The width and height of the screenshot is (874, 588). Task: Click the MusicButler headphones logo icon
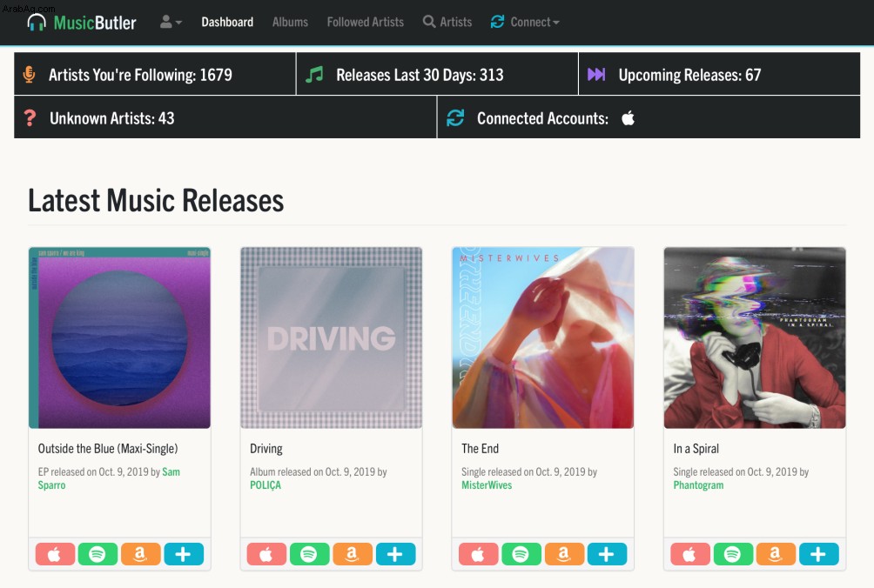click(x=37, y=23)
